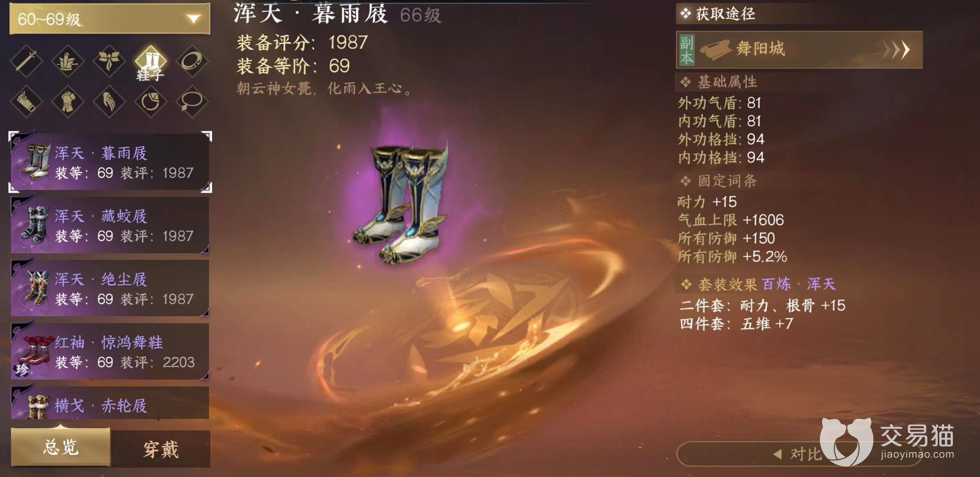Switch to the 穿戴 tab
Image resolution: width=980 pixels, height=477 pixels.
point(161,449)
